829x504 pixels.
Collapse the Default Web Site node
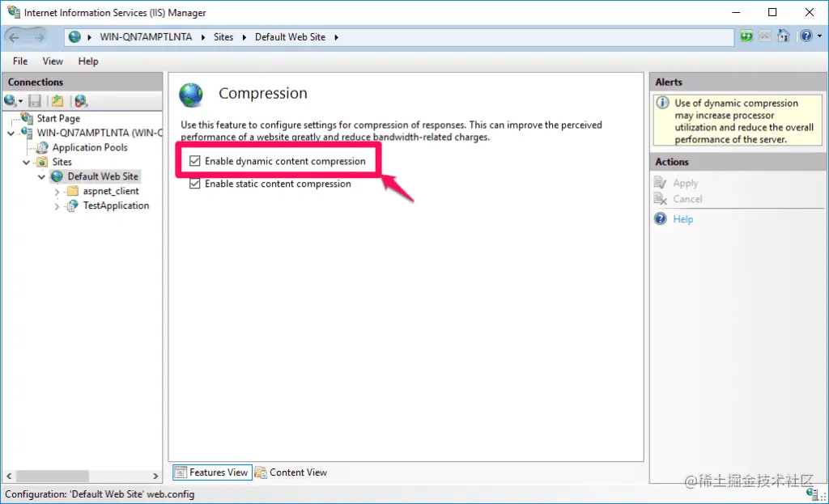42,177
